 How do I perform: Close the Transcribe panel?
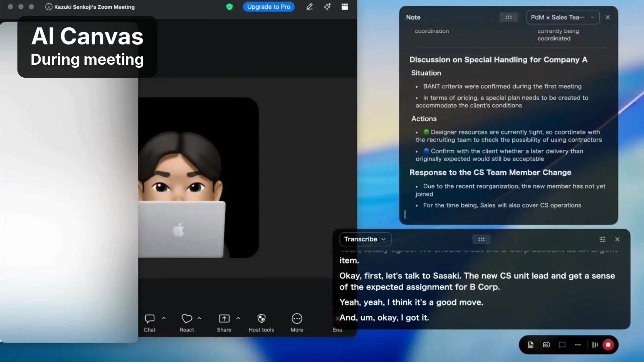[x=617, y=239]
